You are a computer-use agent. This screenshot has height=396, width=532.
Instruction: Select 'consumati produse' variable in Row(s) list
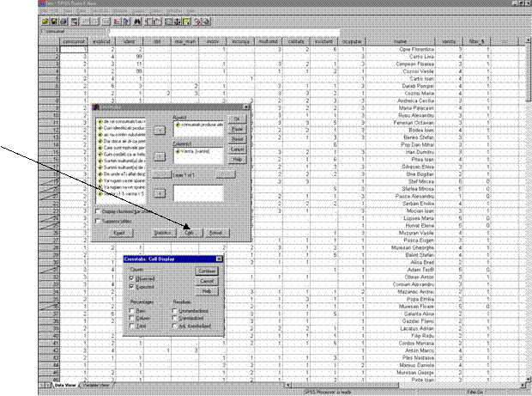(199, 125)
